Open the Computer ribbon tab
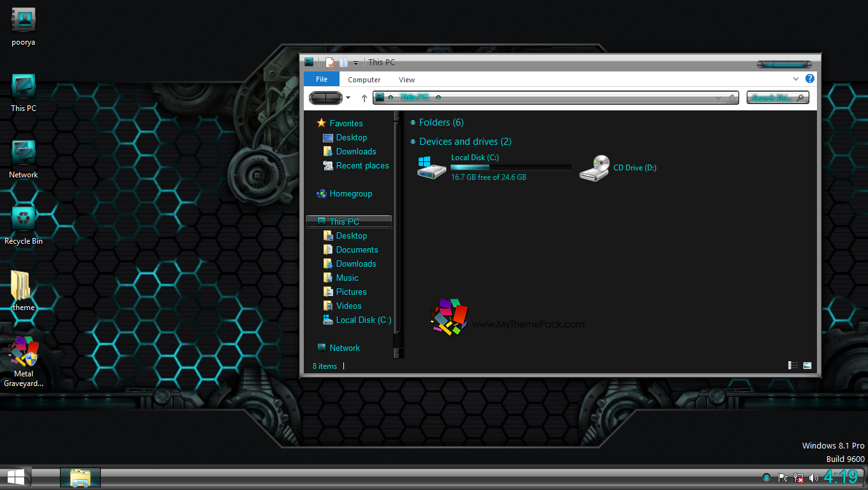868x490 pixels. coord(364,80)
